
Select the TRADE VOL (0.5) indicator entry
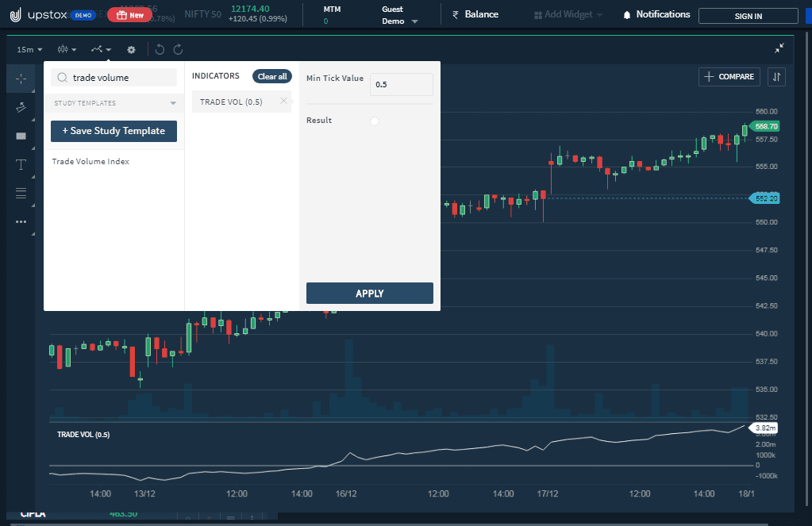click(241, 102)
